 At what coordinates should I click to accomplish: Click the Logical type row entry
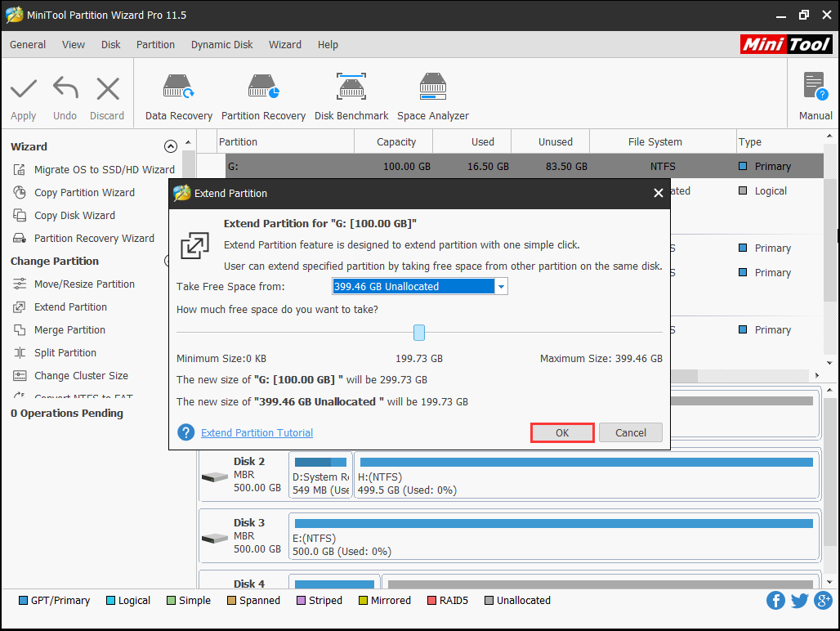point(763,190)
